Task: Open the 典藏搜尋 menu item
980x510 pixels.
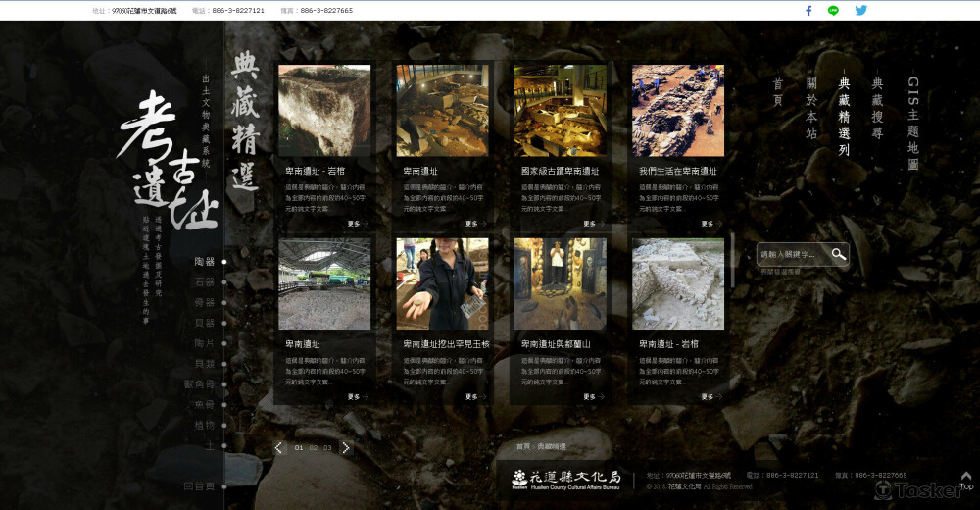Action: pyautogui.click(x=877, y=109)
